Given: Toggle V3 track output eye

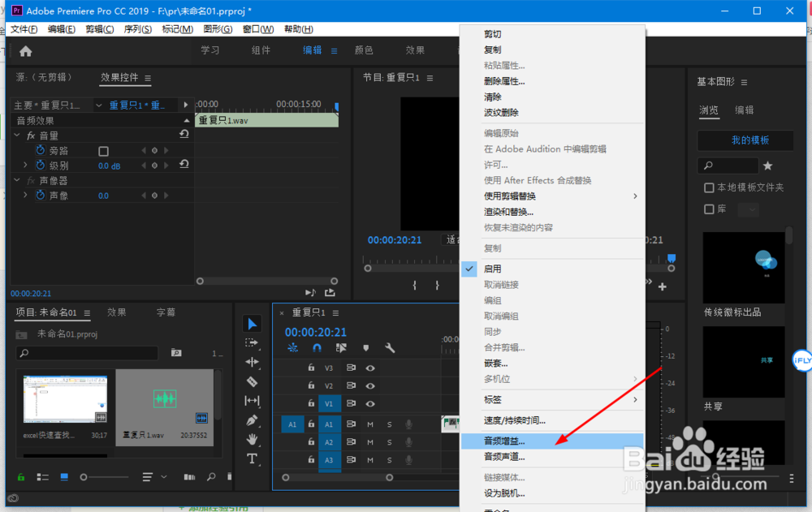Looking at the screenshot, I should [x=370, y=368].
